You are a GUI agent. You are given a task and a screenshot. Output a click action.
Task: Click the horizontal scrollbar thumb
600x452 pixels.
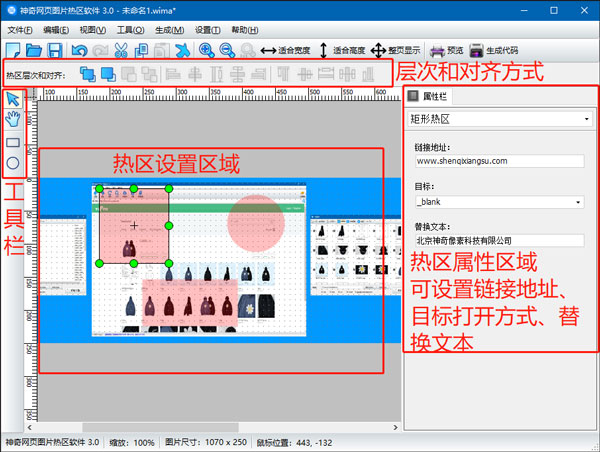coord(160,427)
